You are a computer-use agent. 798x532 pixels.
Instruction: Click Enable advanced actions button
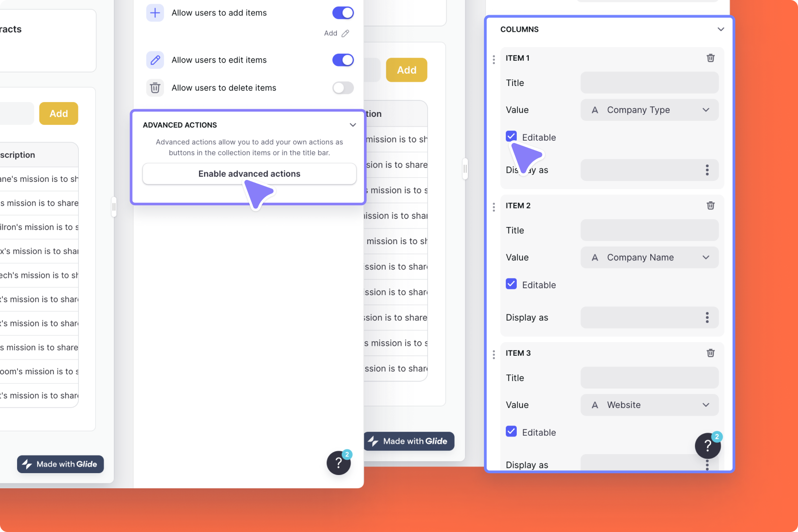point(249,174)
